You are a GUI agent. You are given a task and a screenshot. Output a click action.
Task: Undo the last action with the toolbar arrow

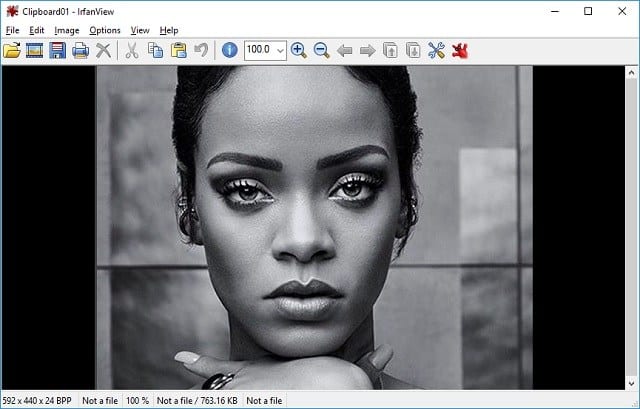point(201,50)
